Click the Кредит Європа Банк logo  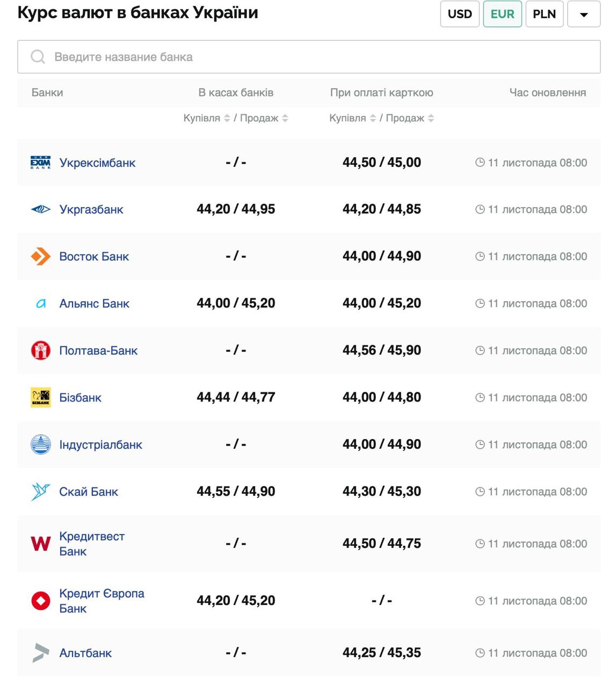tap(41, 601)
